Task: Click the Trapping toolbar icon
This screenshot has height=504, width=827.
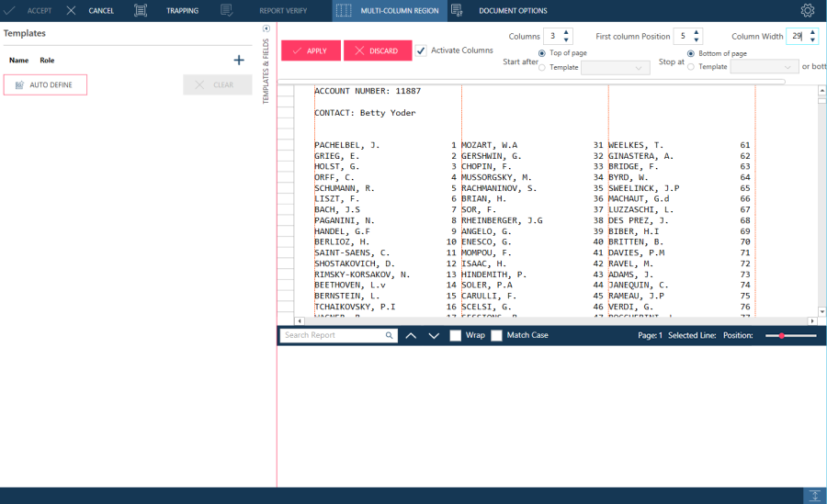Action: [x=141, y=11]
